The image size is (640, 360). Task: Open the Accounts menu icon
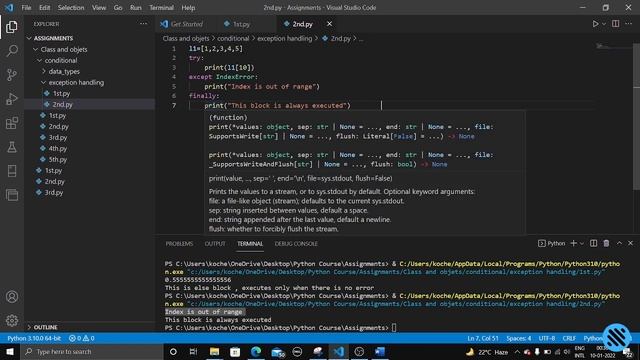pyautogui.click(x=12, y=297)
